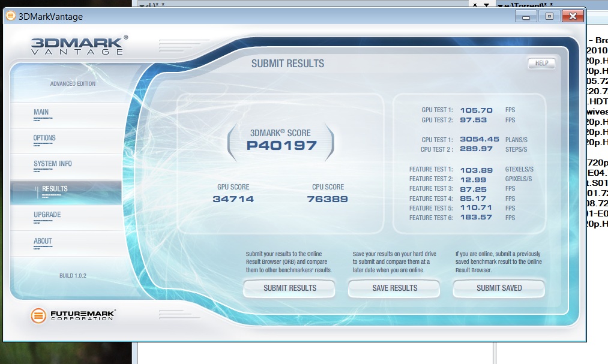Screen dimensions: 608x364
Task: Click Feature Test 1 value 103.89
Action: (476, 170)
